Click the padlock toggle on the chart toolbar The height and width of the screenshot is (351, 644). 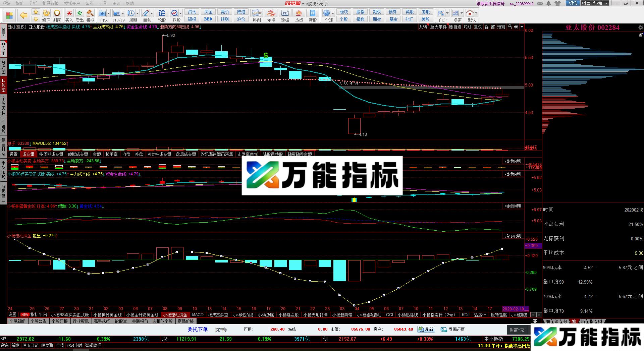coord(509,27)
